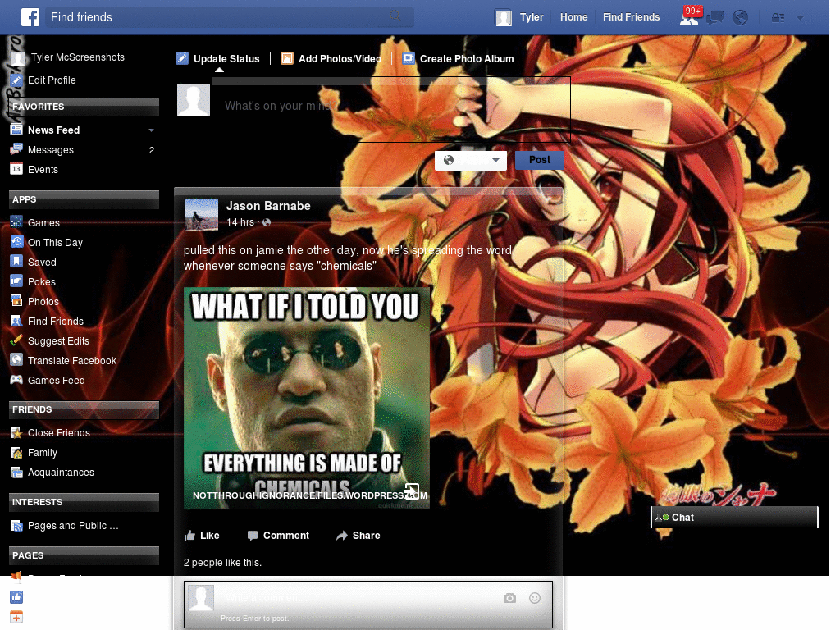Click the Like Pages thumbs-up sidebar icon
The height and width of the screenshot is (630, 840).
point(16,597)
